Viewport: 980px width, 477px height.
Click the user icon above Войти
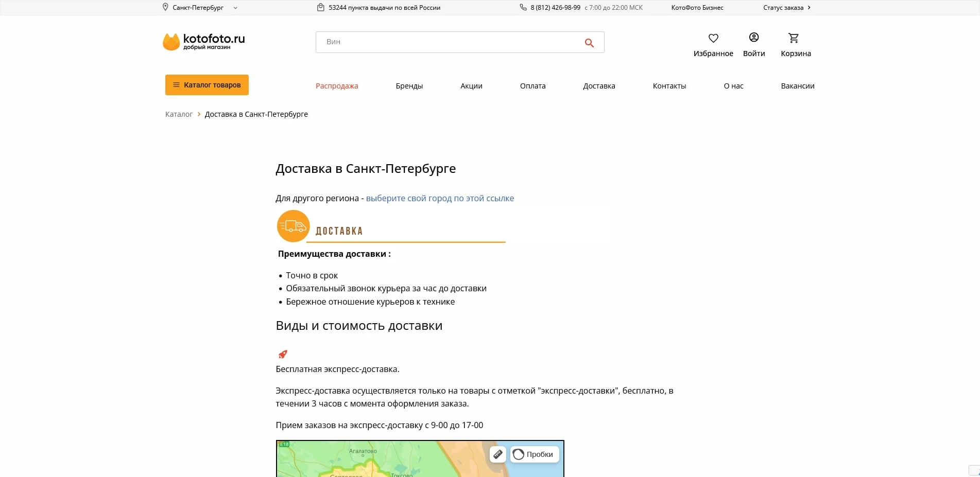point(753,37)
